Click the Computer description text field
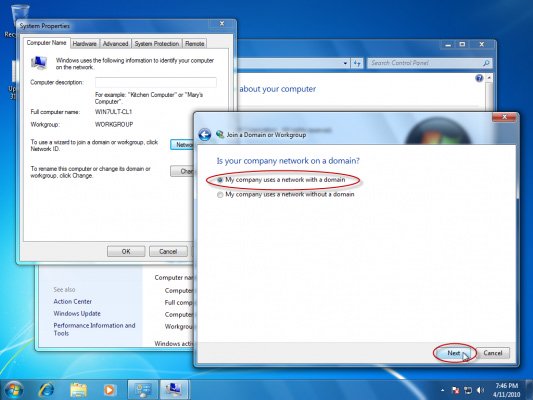 pyautogui.click(x=156, y=82)
